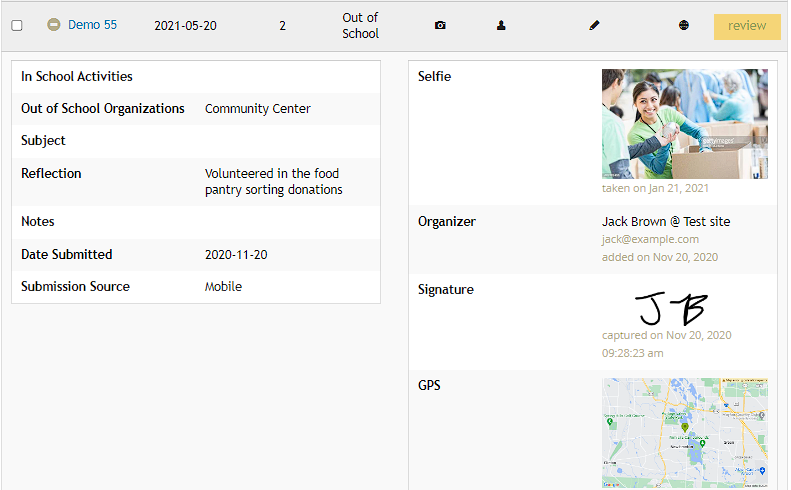
Task: Click the Community Center organization value
Action: coord(258,109)
